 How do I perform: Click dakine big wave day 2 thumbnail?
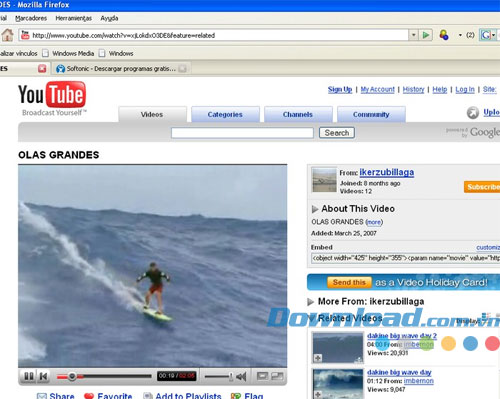(337, 347)
